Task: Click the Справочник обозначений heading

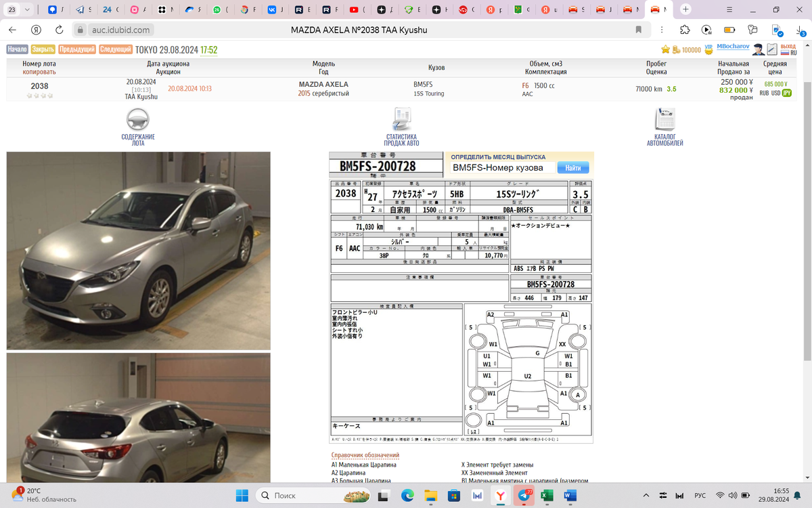Action: (365, 455)
